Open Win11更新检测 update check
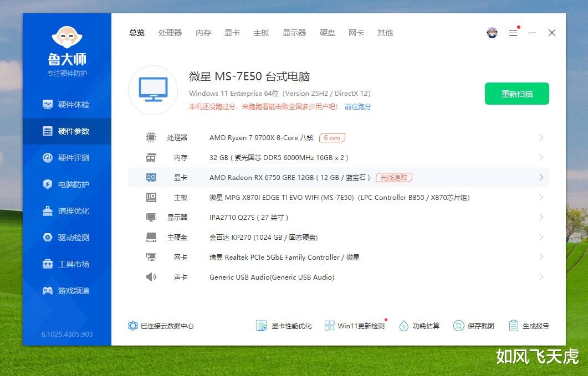The image size is (588, 376). (355, 326)
